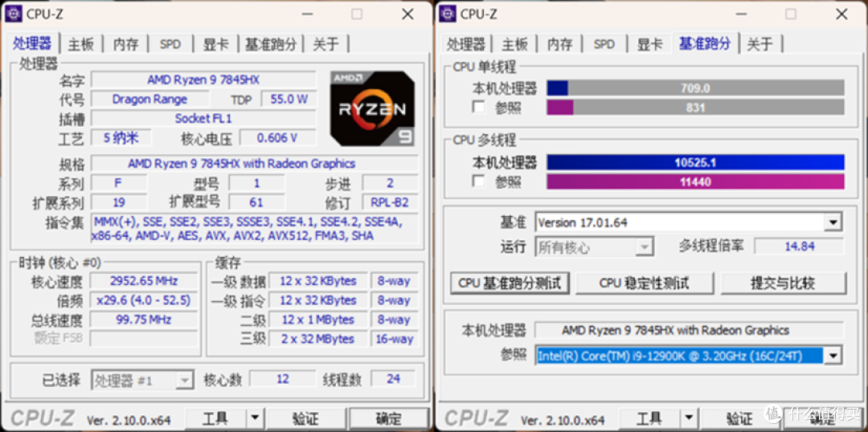This screenshot has height=432, width=868.
Task: Click 总线速度 value 99.75 MHz
Action: [x=143, y=319]
